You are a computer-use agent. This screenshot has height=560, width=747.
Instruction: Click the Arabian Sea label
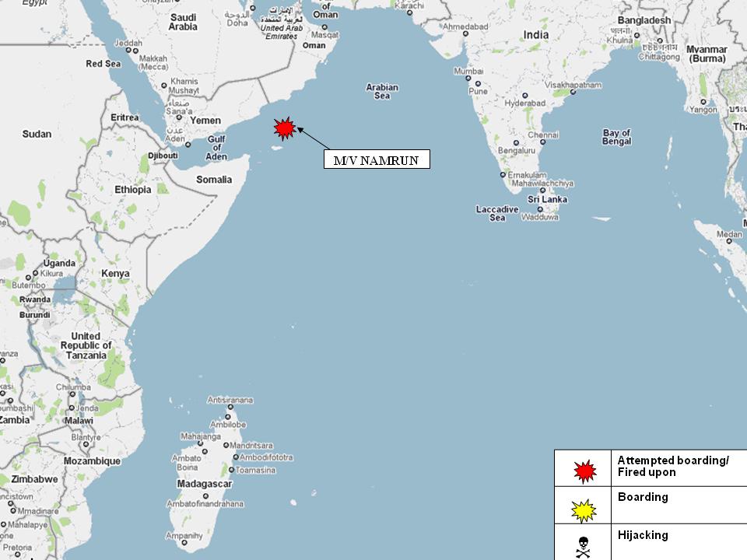[382, 92]
